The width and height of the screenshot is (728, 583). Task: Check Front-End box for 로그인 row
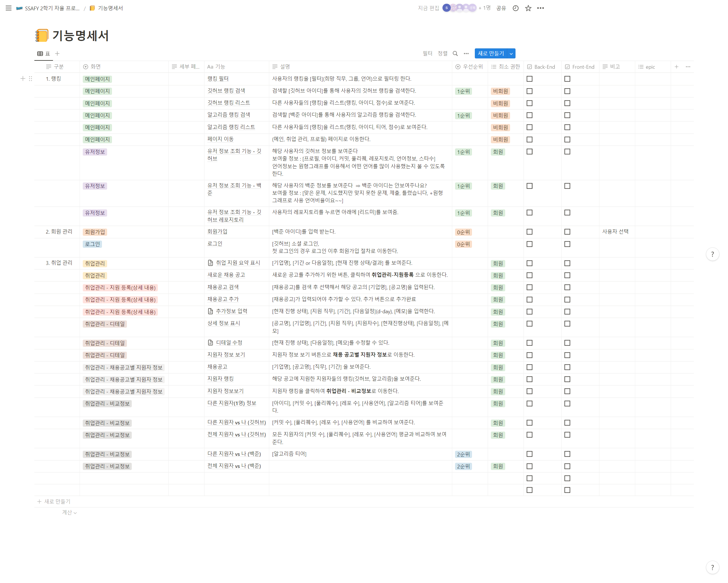567,244
